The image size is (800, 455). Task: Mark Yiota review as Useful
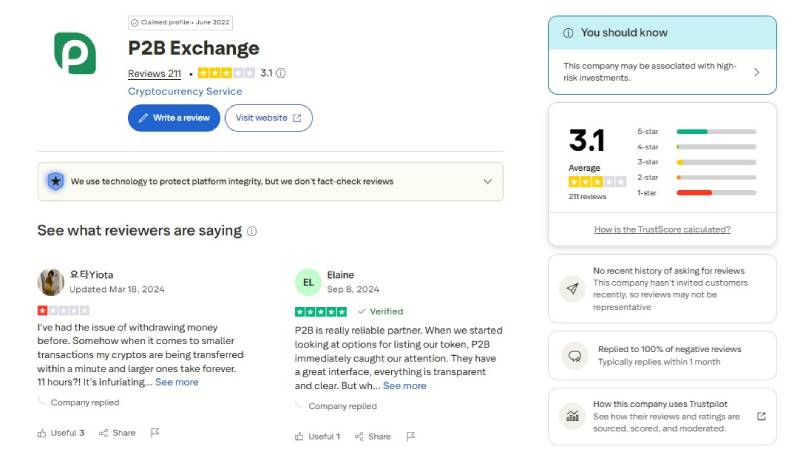point(61,433)
